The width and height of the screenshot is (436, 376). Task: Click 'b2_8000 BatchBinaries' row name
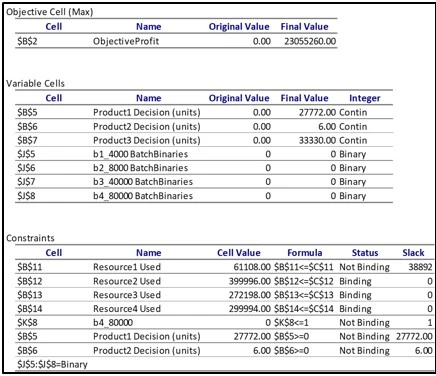point(140,168)
